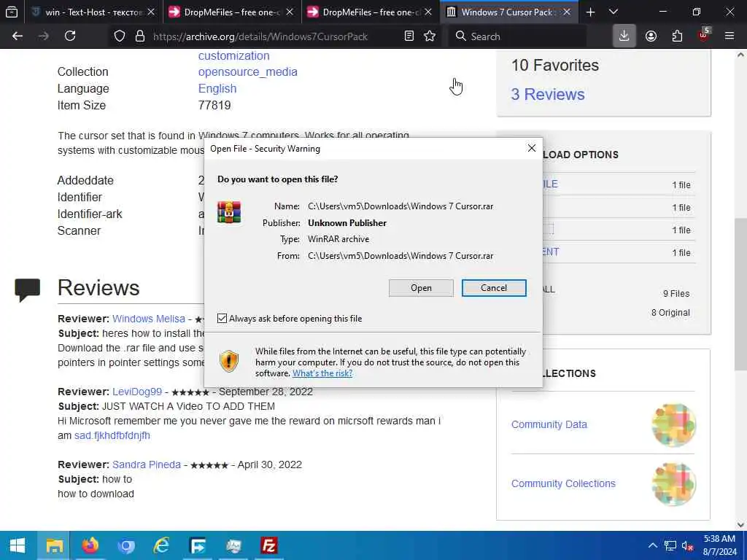Open the Community Collections link
The width and height of the screenshot is (747, 560).
click(x=564, y=483)
